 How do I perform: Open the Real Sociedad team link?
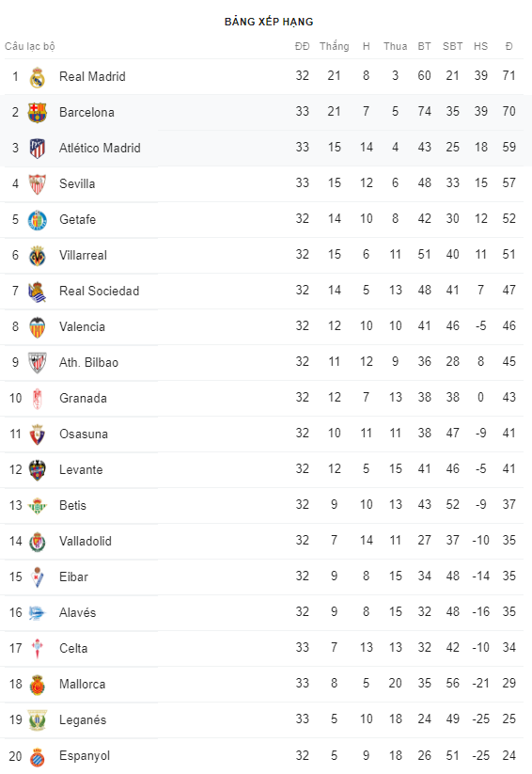pyautogui.click(x=100, y=291)
